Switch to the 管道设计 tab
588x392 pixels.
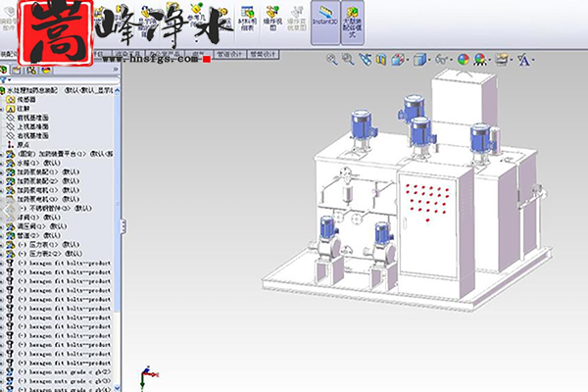(x=229, y=53)
